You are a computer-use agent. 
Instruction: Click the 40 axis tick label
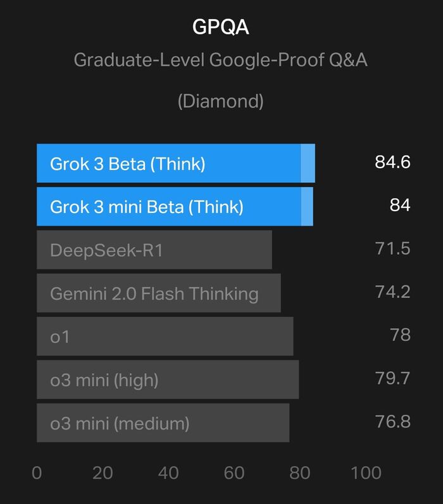coord(168,473)
